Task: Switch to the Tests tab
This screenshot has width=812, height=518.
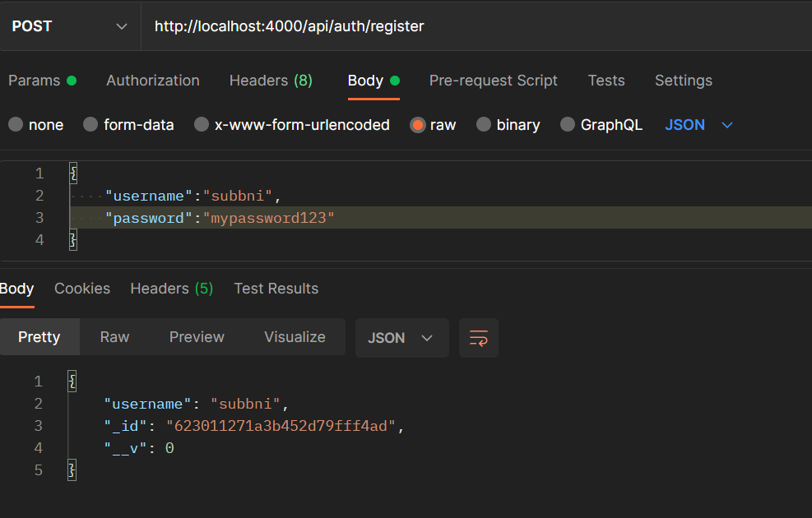Action: coord(606,81)
